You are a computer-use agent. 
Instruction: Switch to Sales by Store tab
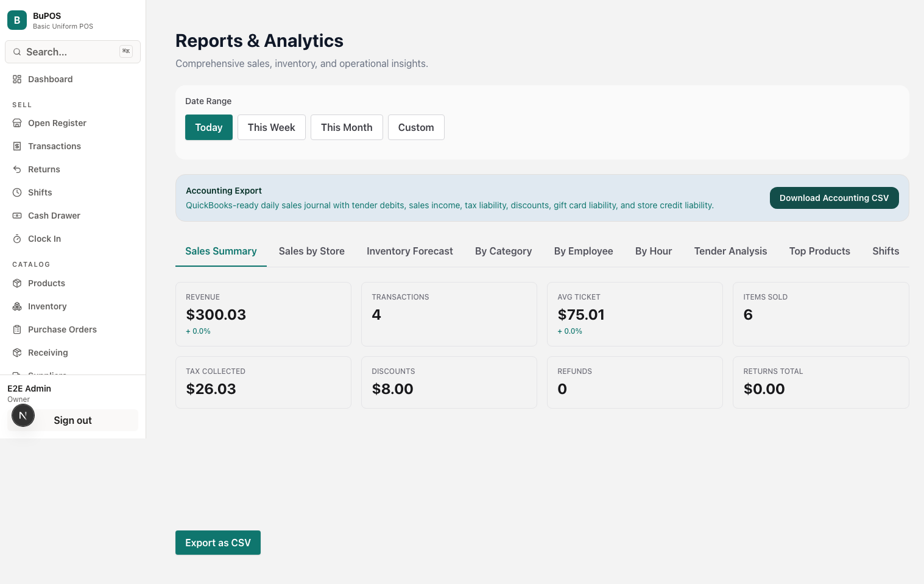pyautogui.click(x=312, y=251)
